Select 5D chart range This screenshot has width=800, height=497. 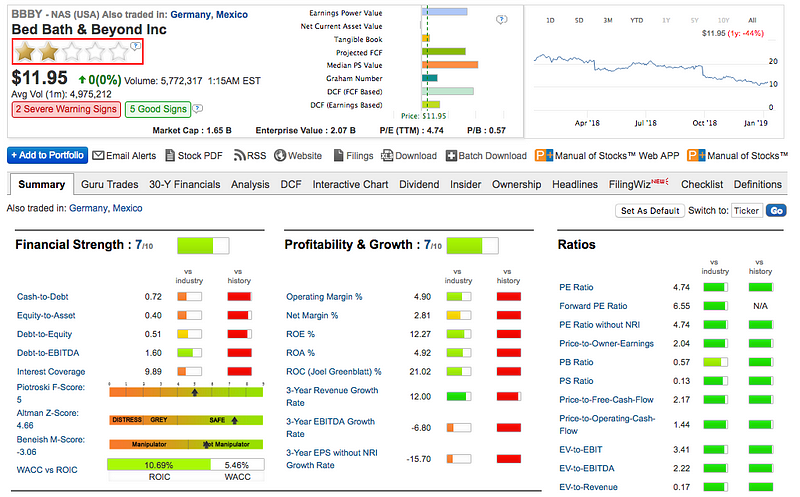tap(579, 20)
